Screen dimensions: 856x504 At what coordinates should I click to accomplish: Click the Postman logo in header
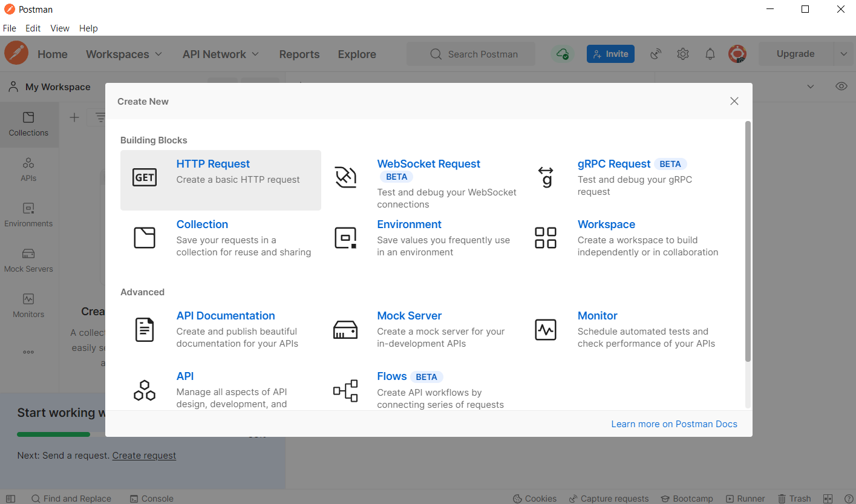16,53
